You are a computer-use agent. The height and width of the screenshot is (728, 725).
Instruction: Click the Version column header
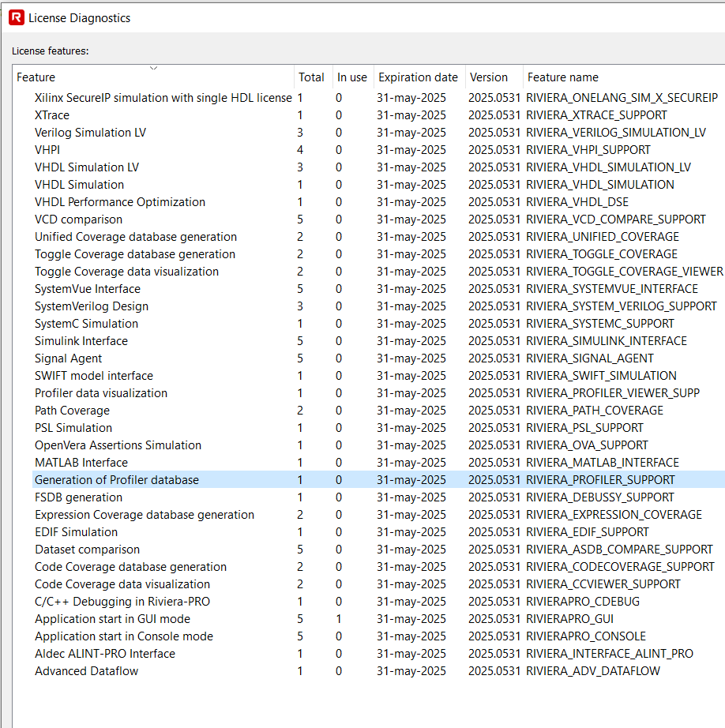489,77
